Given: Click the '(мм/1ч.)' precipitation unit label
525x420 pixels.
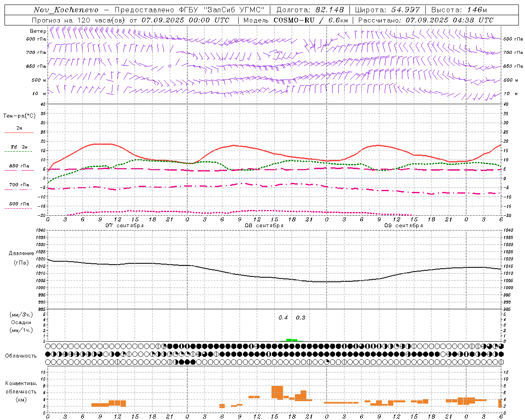Looking at the screenshot, I should (x=21, y=330).
